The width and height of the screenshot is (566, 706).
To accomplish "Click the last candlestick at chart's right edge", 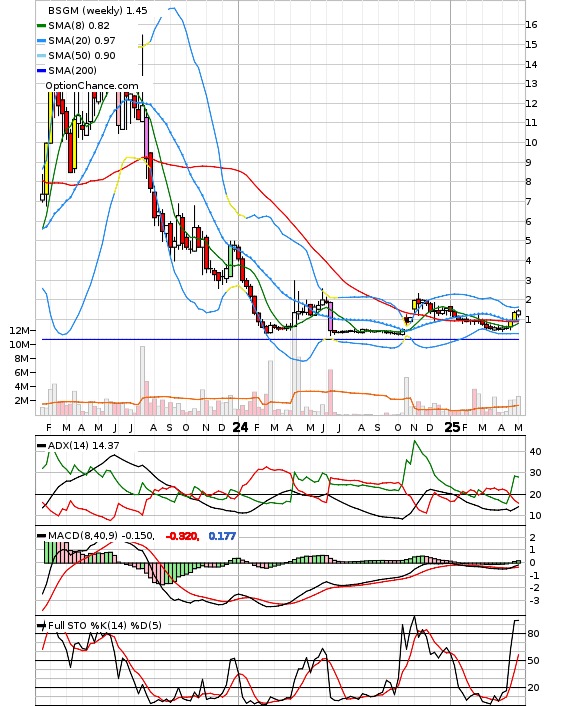I will pyautogui.click(x=518, y=313).
